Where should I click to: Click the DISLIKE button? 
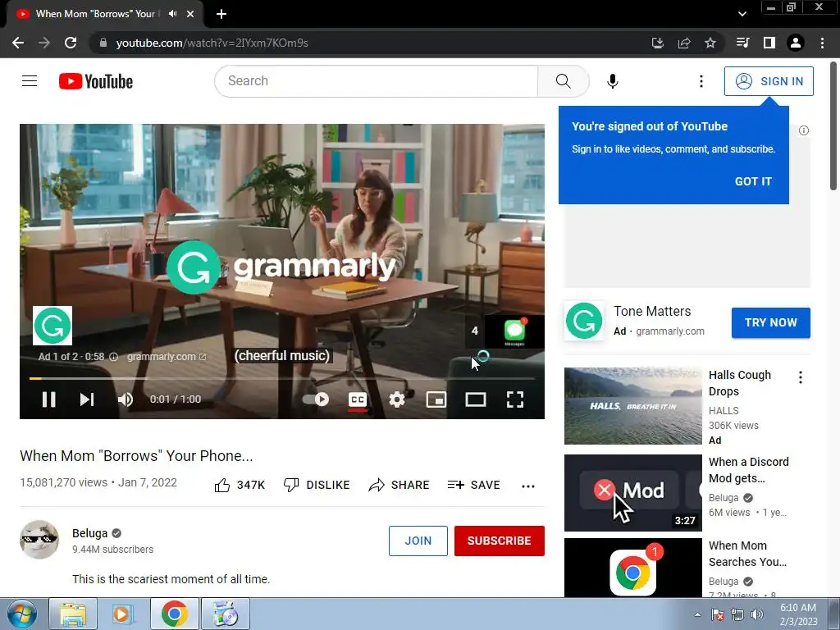pos(317,485)
